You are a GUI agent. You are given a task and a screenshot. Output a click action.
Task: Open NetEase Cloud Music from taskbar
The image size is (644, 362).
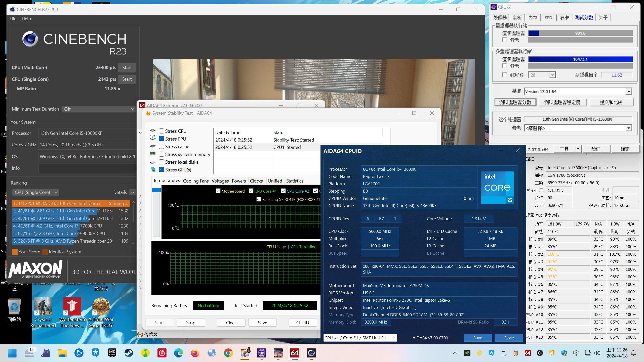tap(162, 353)
